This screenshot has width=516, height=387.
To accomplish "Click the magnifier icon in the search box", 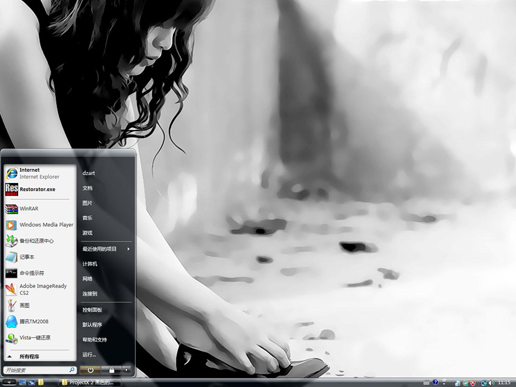I will point(72,370).
